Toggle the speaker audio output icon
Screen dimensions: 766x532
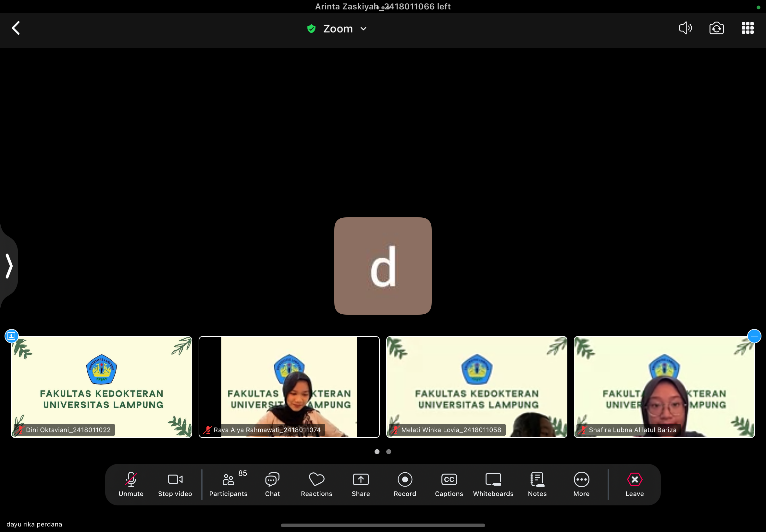tap(685, 28)
